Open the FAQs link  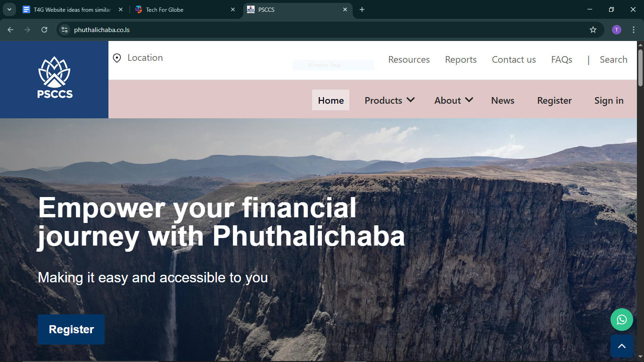click(x=561, y=60)
